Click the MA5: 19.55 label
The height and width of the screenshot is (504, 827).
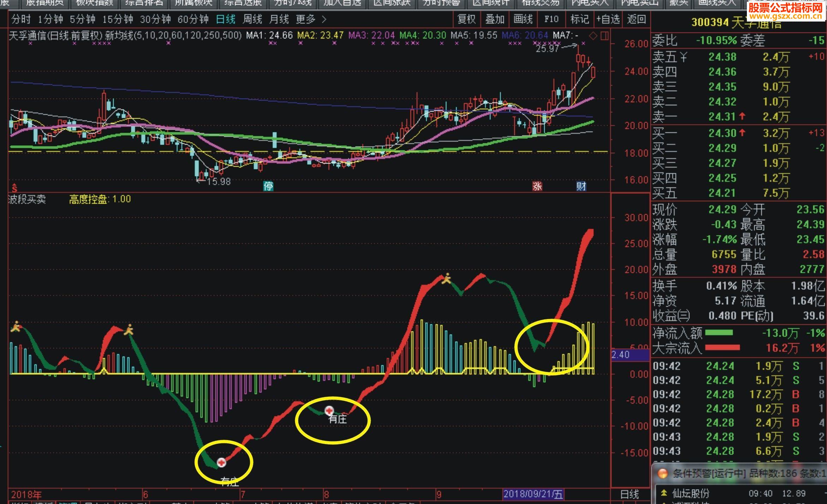pyautogui.click(x=474, y=35)
